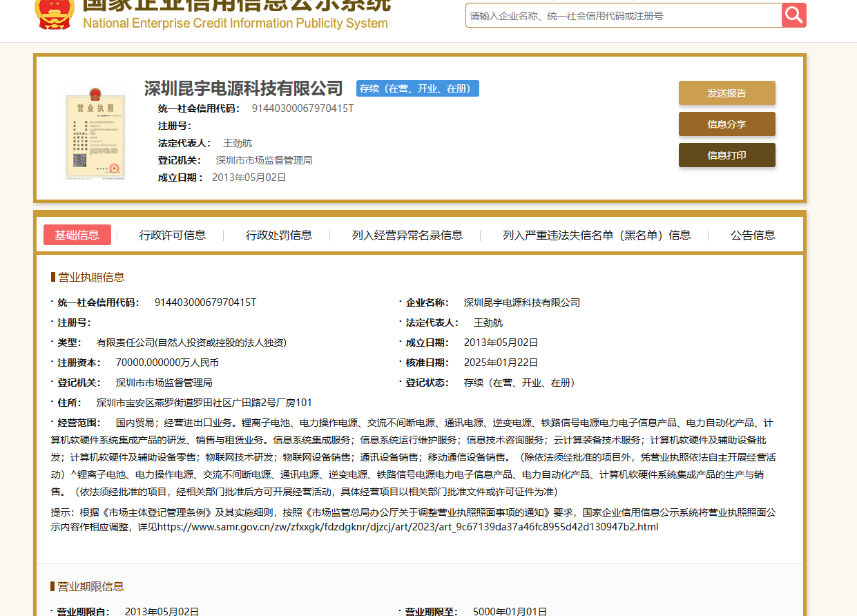Click the blue 存续（在营、开业、在册） status badge
857x616 pixels.
[x=418, y=88]
